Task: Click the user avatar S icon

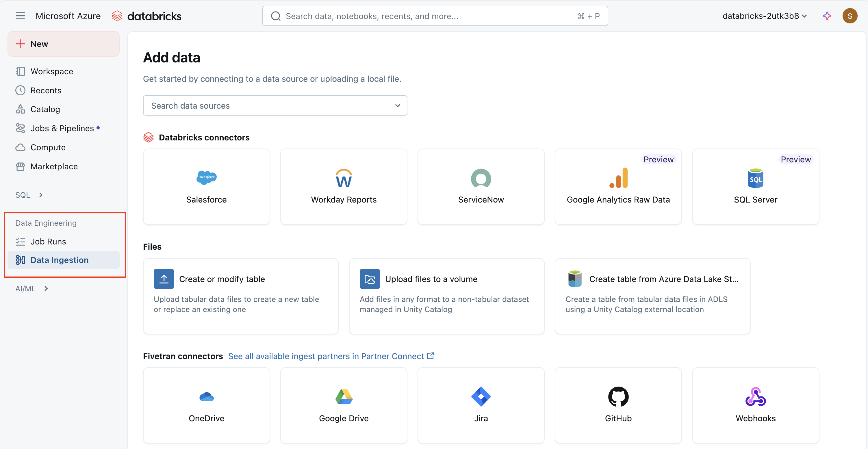Action: (x=850, y=16)
